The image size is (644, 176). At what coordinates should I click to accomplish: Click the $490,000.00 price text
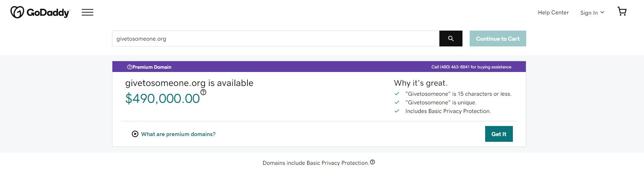162,98
